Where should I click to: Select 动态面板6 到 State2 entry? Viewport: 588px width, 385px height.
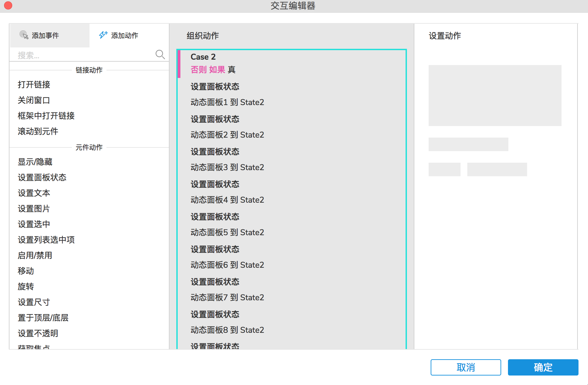point(227,265)
